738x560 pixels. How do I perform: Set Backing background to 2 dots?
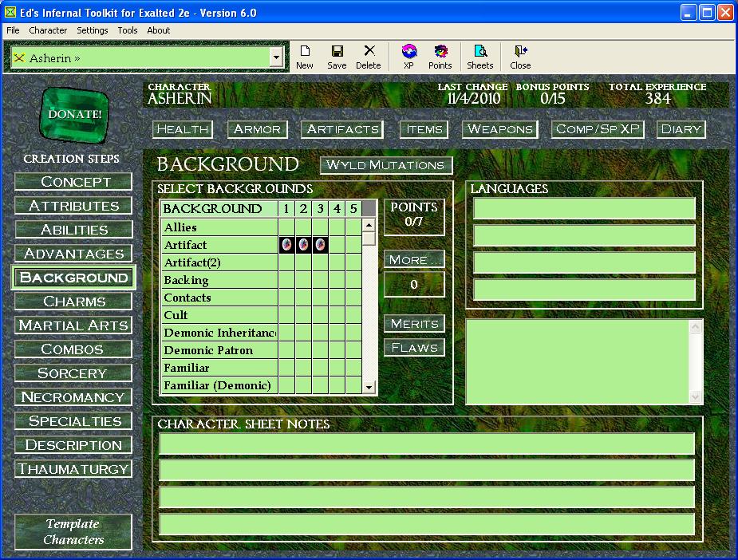click(x=304, y=280)
